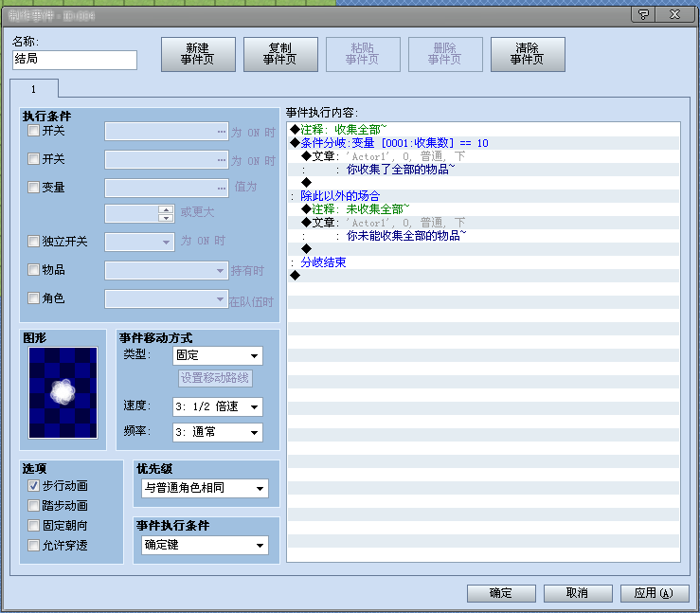This screenshot has width=700, height=613.
Task: Click the event graphic thumbnail
Action: click(x=63, y=392)
